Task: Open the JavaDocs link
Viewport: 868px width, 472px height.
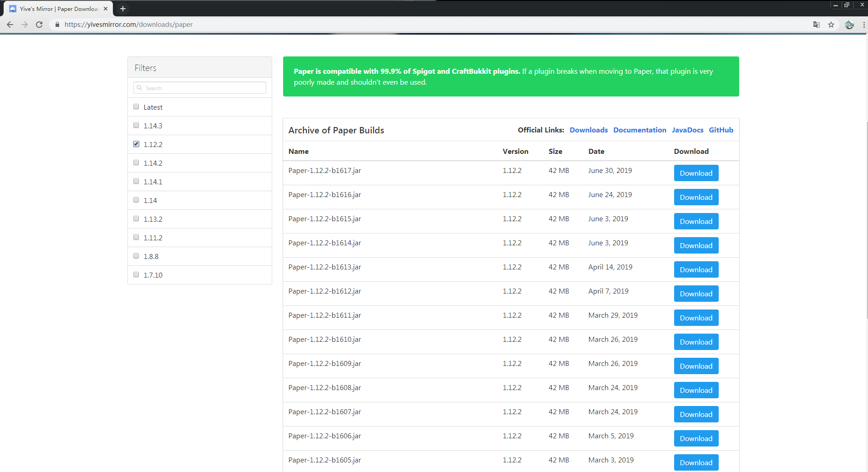Action: (687, 130)
